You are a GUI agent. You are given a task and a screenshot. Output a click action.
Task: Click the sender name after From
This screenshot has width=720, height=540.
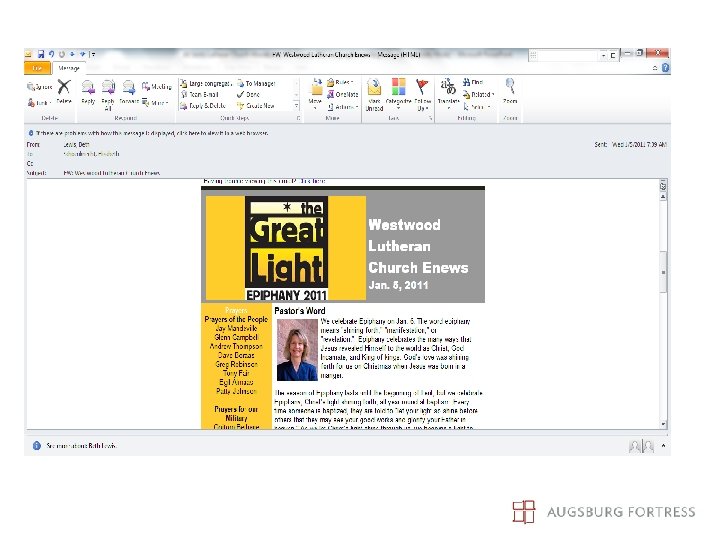(76, 145)
